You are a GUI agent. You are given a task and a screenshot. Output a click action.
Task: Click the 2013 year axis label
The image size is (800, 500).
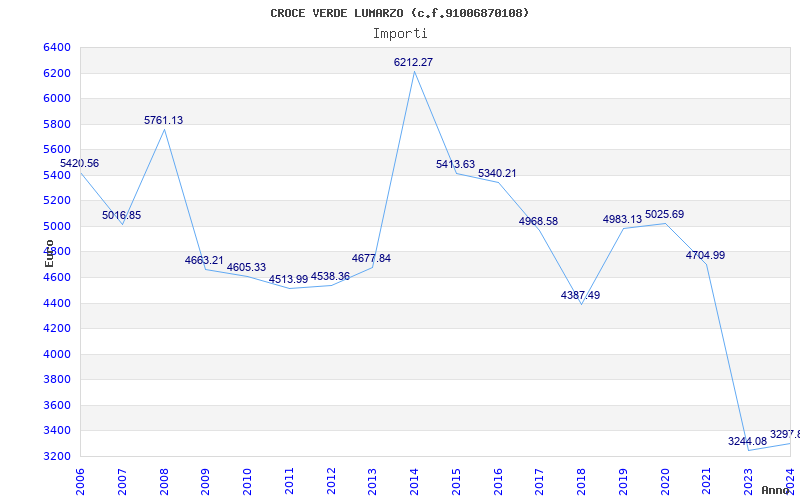point(372,482)
